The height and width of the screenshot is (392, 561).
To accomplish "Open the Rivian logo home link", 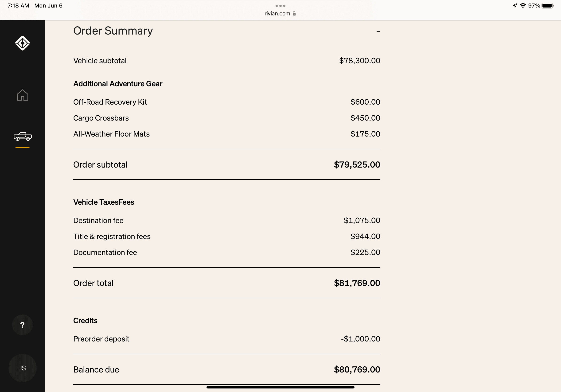I will click(23, 43).
